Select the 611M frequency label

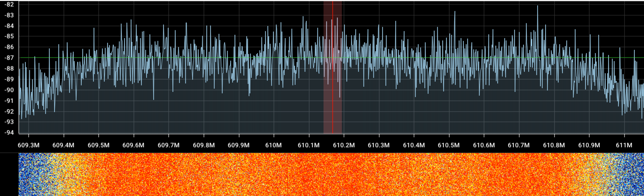tap(624, 145)
